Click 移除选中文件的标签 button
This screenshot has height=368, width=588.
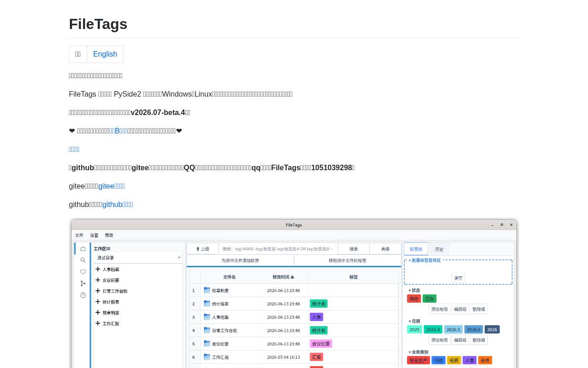pos(348,260)
